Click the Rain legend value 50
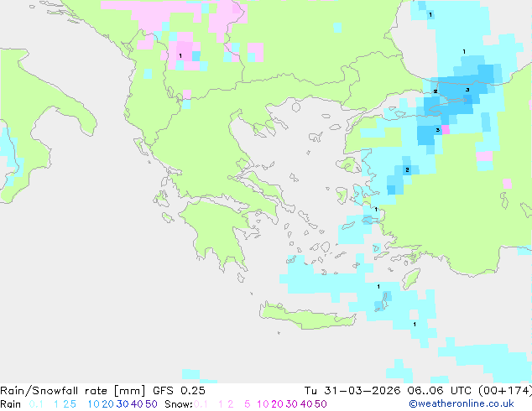Image resolution: width=532 pixels, height=411 pixels. coord(151,404)
